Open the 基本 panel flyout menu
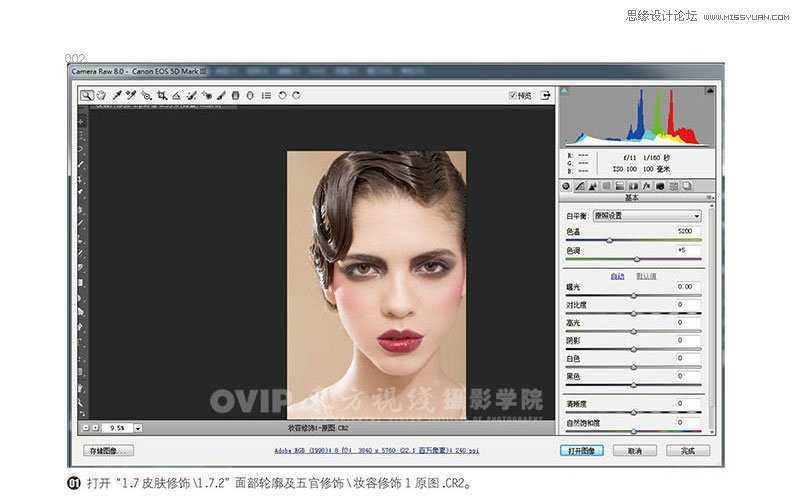 (x=709, y=197)
